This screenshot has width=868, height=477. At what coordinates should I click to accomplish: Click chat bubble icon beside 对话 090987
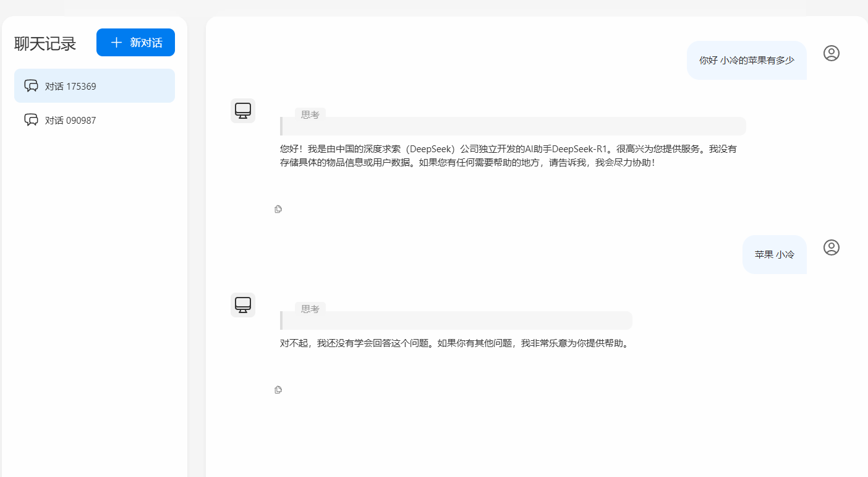point(31,120)
